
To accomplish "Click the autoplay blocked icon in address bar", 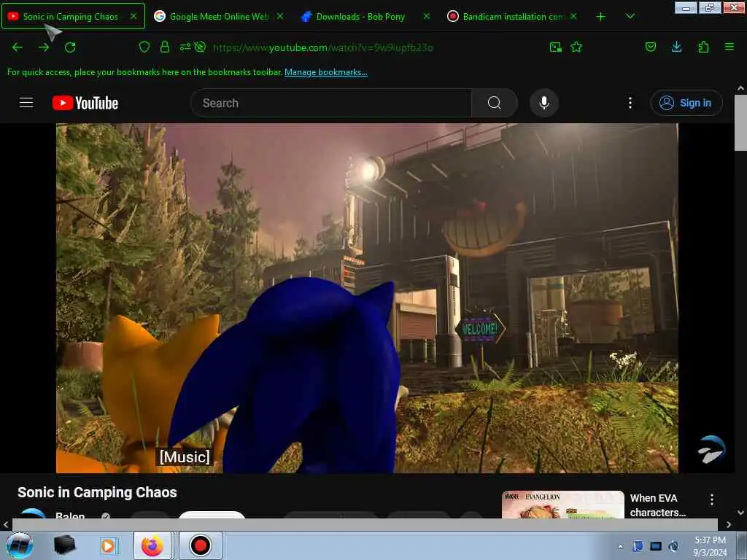I will (200, 47).
